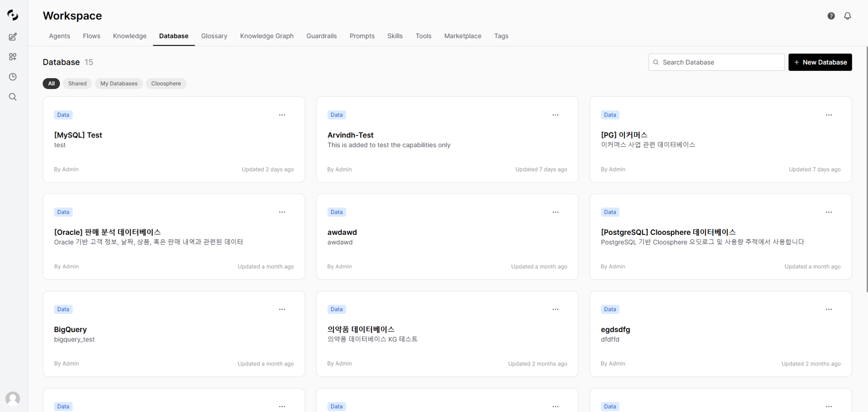The image size is (868, 412).
Task: Open the egdsdfg database card
Action: (720, 334)
